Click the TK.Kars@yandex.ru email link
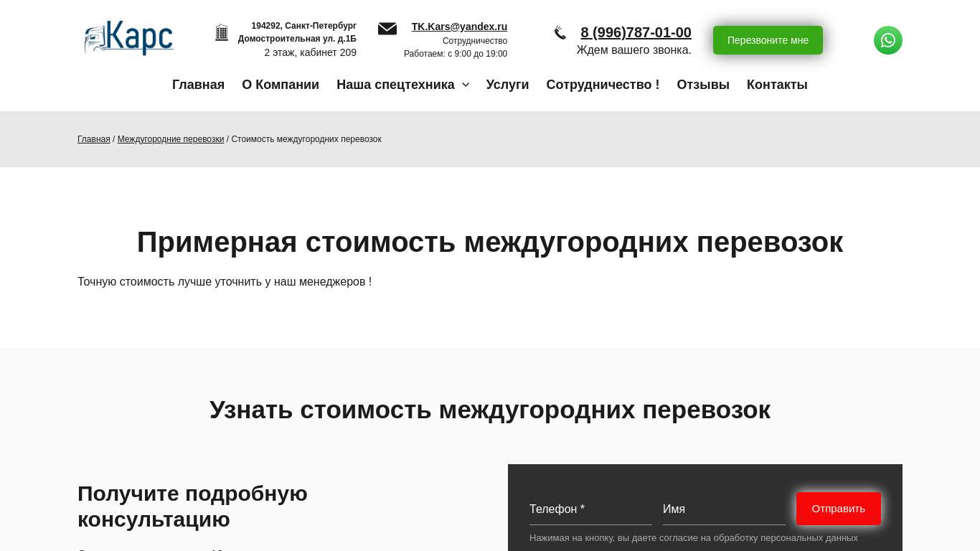Image resolution: width=980 pixels, height=551 pixels. 459,27
